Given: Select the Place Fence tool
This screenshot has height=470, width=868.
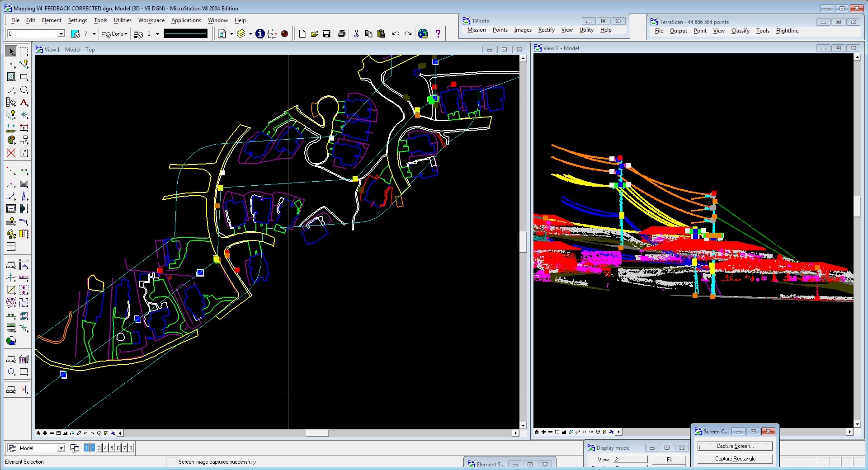Looking at the screenshot, I should coord(24,52).
